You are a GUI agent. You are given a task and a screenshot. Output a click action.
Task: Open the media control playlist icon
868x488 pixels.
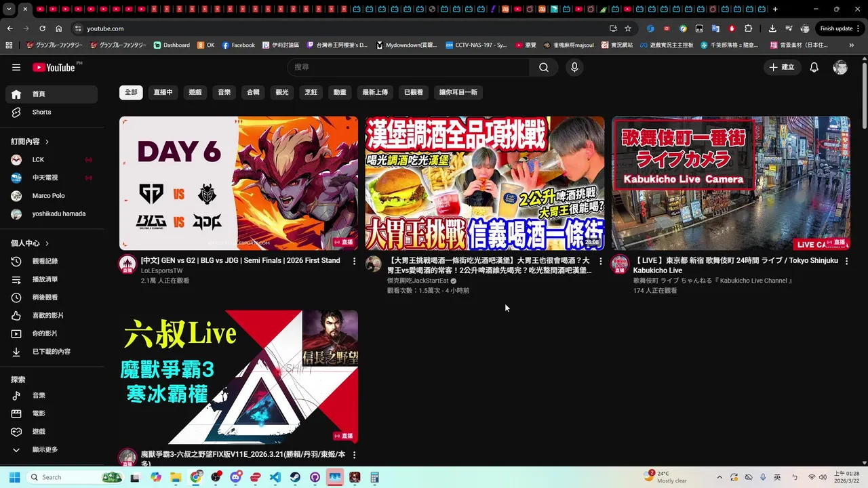tap(789, 28)
